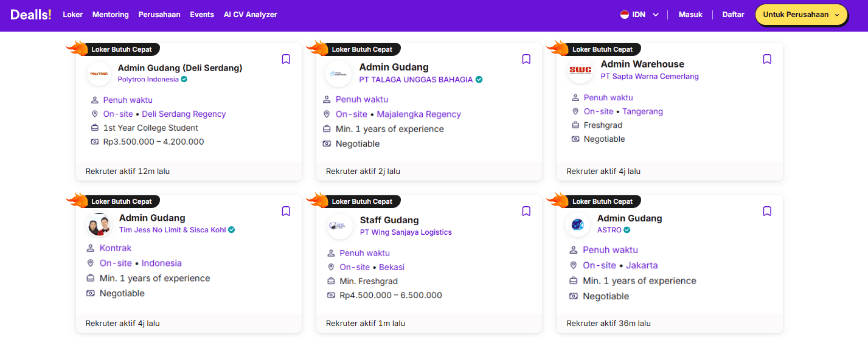Viewport: 868px width, 337px height.
Task: Click salary icon beside Rp4.500.000 – 6.500.000
Action: (x=332, y=295)
